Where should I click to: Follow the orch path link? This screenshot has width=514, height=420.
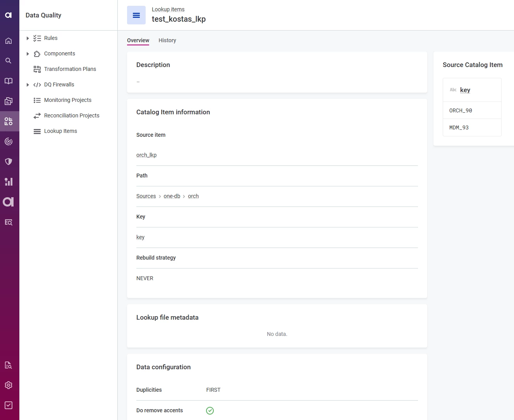(193, 196)
